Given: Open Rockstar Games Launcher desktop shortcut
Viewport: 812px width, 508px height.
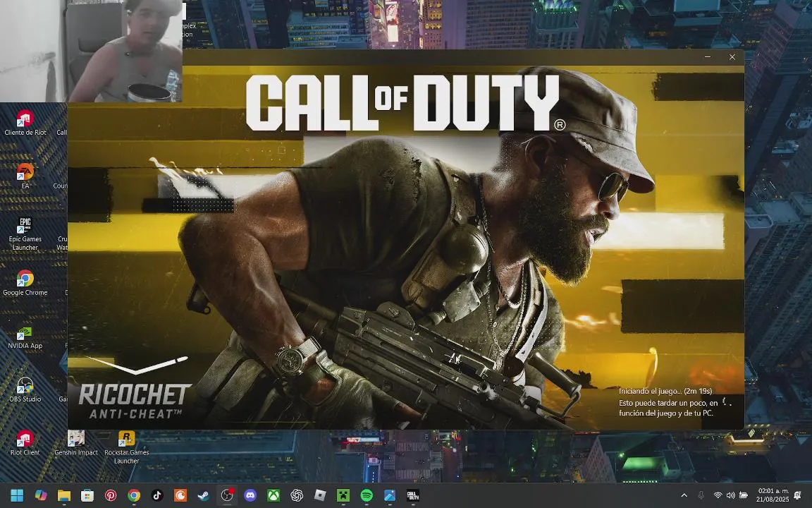Looking at the screenshot, I should (x=126, y=447).
